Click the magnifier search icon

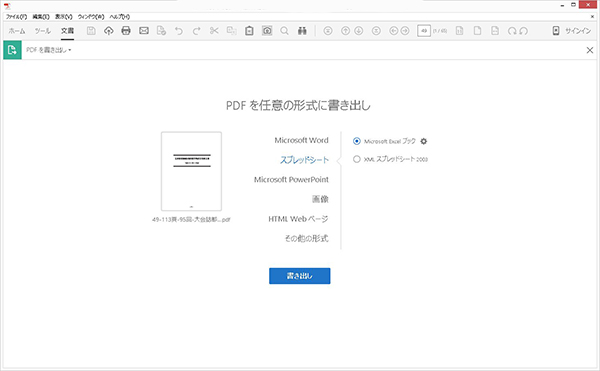[284, 31]
